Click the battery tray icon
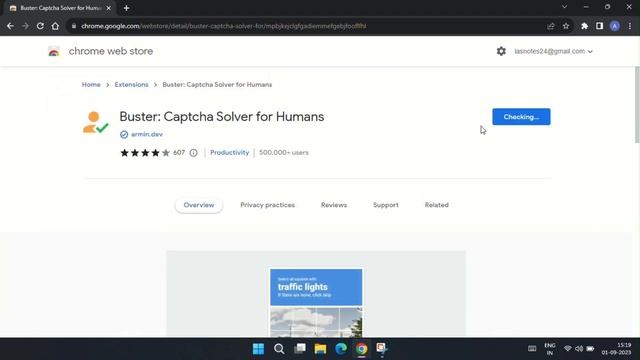Image resolution: width=640 pixels, height=360 pixels. [590, 349]
